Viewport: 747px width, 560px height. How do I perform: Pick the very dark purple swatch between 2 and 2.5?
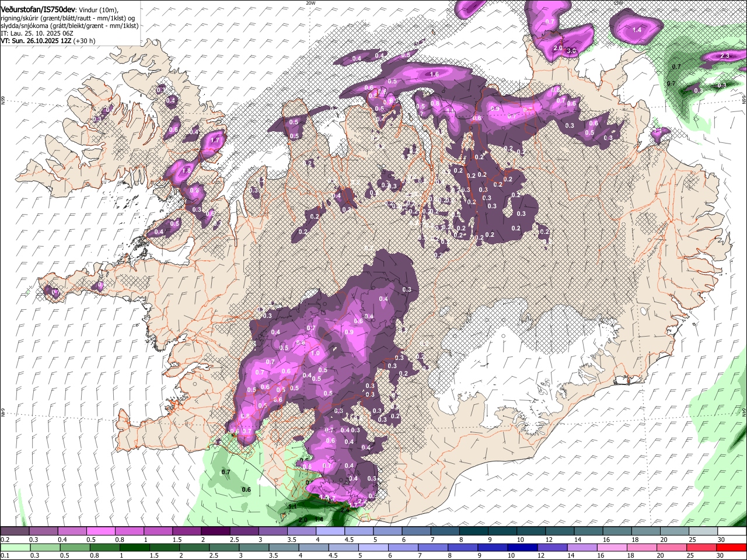(215, 531)
